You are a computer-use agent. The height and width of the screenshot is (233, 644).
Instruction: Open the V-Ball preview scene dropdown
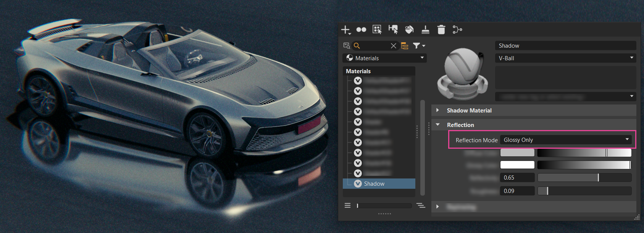pyautogui.click(x=565, y=58)
